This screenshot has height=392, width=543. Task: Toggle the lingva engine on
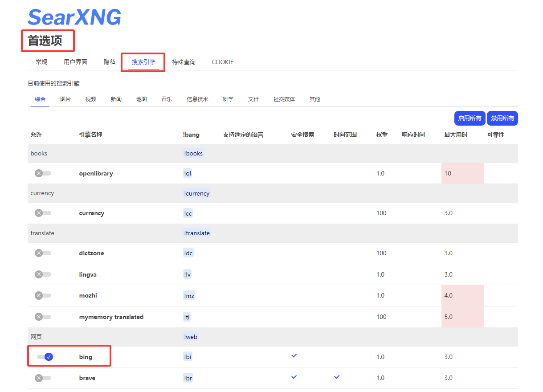click(43, 274)
